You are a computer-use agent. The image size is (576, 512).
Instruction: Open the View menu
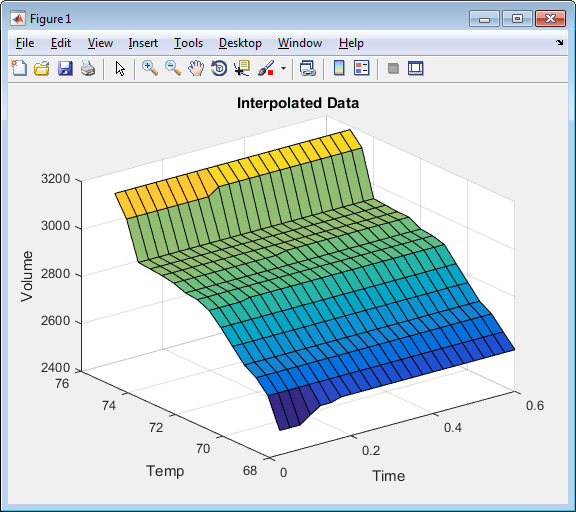pyautogui.click(x=100, y=43)
